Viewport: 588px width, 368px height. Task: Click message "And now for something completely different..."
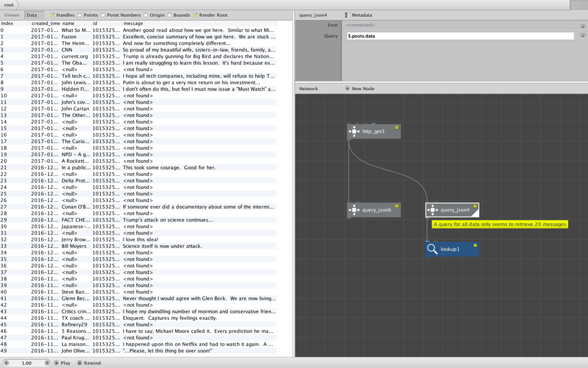tap(176, 43)
